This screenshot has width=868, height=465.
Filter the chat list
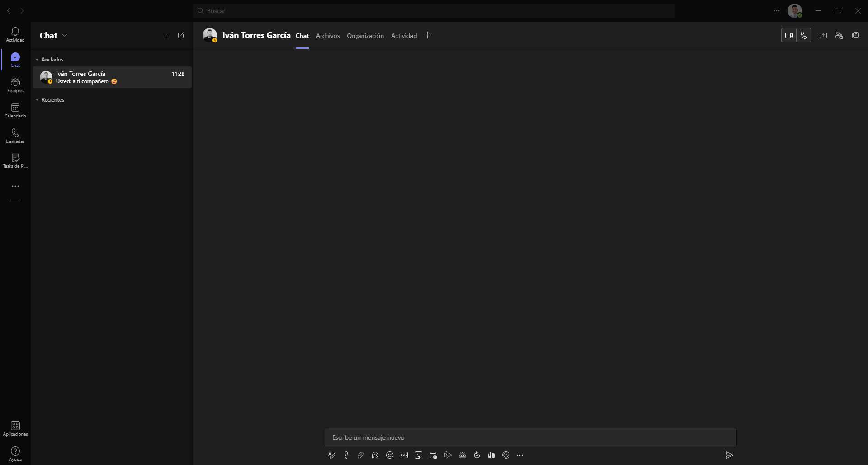point(166,35)
